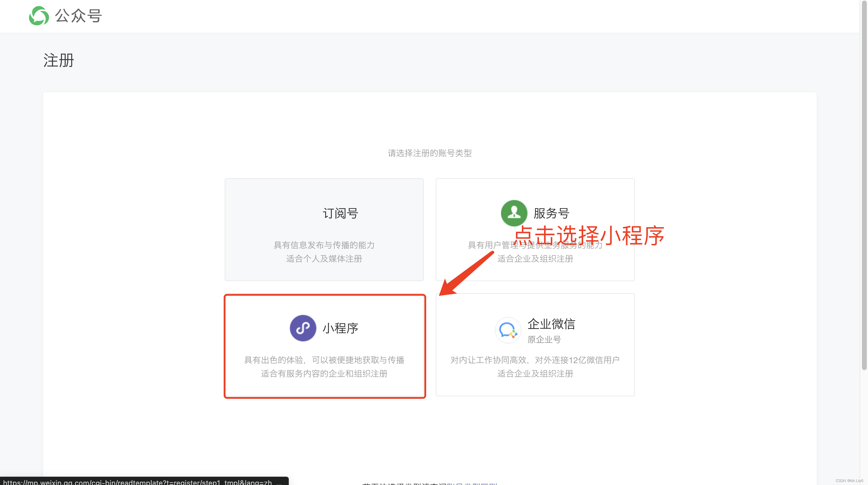Click the 订阅号 description text

pos(324,252)
